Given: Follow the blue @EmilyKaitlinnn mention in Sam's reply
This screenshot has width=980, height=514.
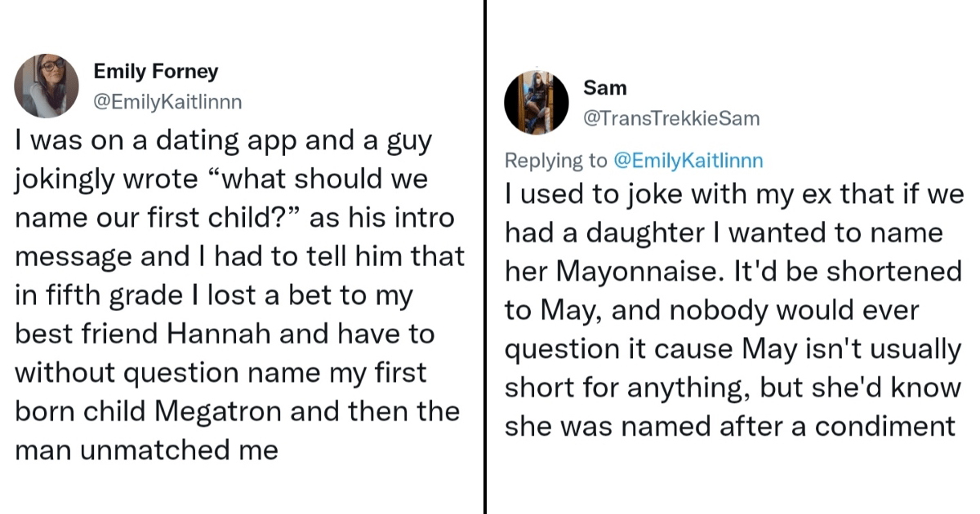Looking at the screenshot, I should 688,161.
